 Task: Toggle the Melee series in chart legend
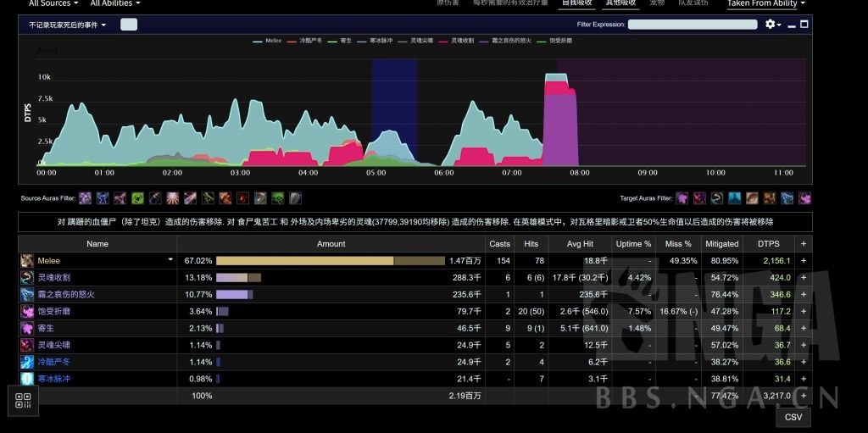point(268,40)
